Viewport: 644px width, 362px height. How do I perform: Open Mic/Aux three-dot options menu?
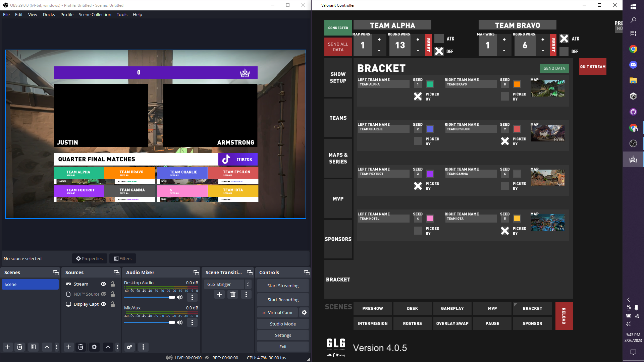(192, 322)
